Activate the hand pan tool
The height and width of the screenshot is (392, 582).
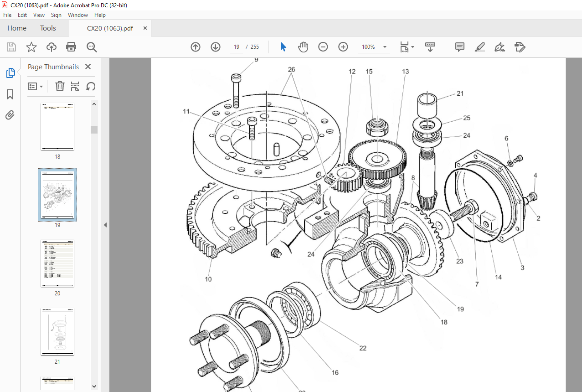tap(303, 47)
